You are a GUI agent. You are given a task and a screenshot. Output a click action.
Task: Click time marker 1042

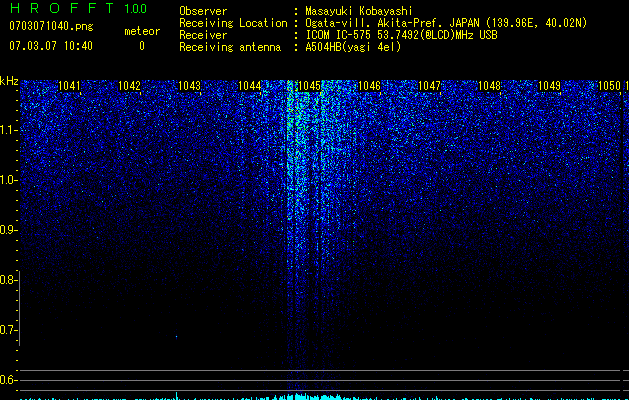[130, 86]
